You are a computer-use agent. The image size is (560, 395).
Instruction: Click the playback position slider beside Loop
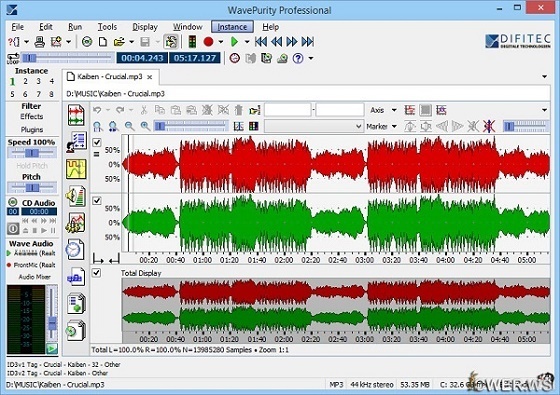tap(68, 58)
